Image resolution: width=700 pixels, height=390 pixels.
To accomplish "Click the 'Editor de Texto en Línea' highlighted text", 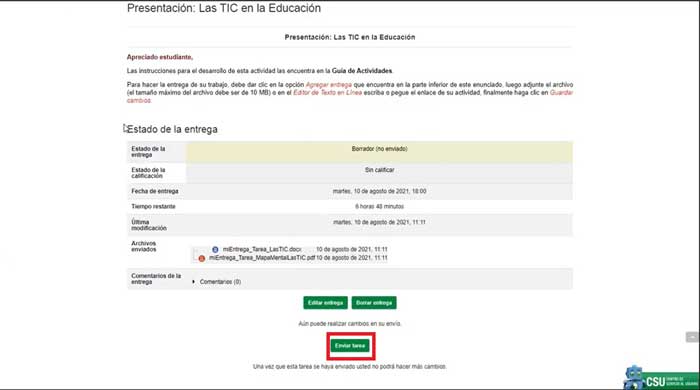I will pos(327,93).
